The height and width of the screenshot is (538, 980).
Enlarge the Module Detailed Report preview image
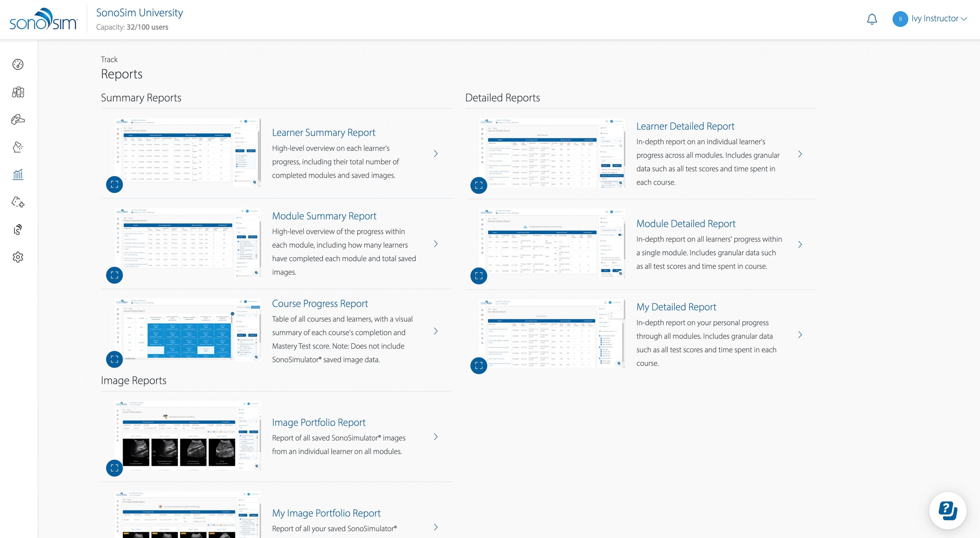click(x=478, y=276)
